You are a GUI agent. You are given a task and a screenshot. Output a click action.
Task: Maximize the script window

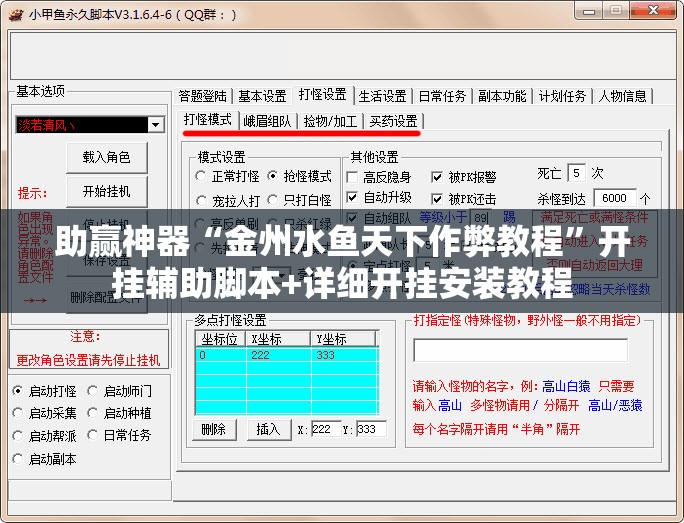616,10
